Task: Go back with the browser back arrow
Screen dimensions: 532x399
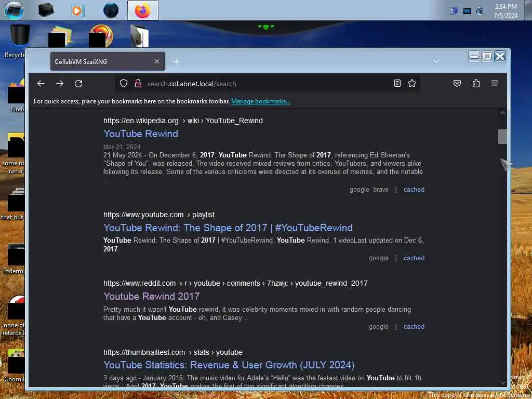Action: click(41, 84)
